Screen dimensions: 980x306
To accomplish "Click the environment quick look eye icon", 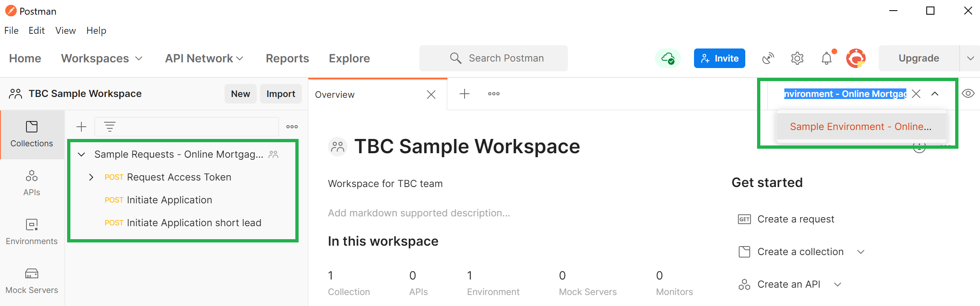I will tap(968, 94).
